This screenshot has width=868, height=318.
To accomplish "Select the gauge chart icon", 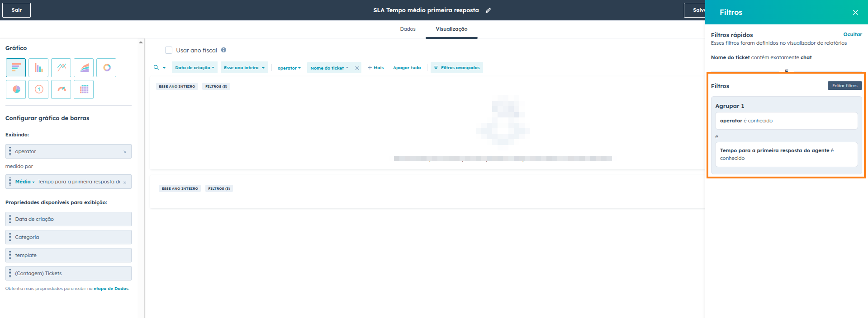I will point(61,89).
